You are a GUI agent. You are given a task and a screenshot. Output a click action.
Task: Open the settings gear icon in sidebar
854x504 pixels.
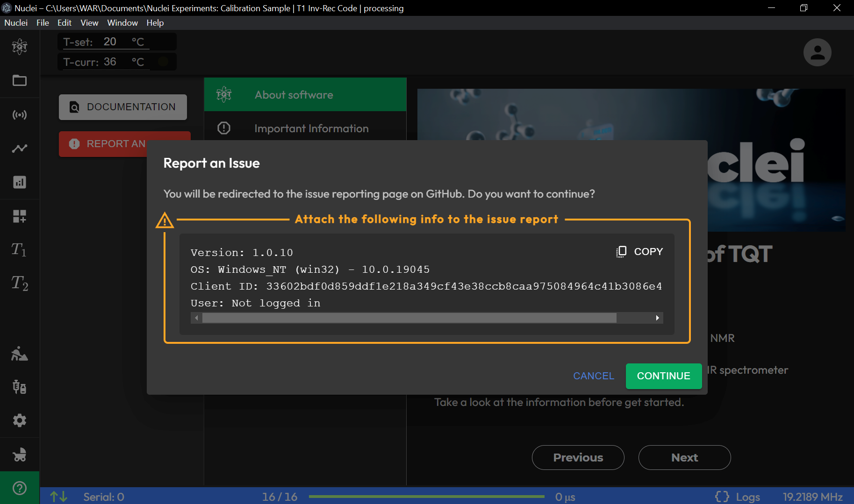click(x=20, y=420)
